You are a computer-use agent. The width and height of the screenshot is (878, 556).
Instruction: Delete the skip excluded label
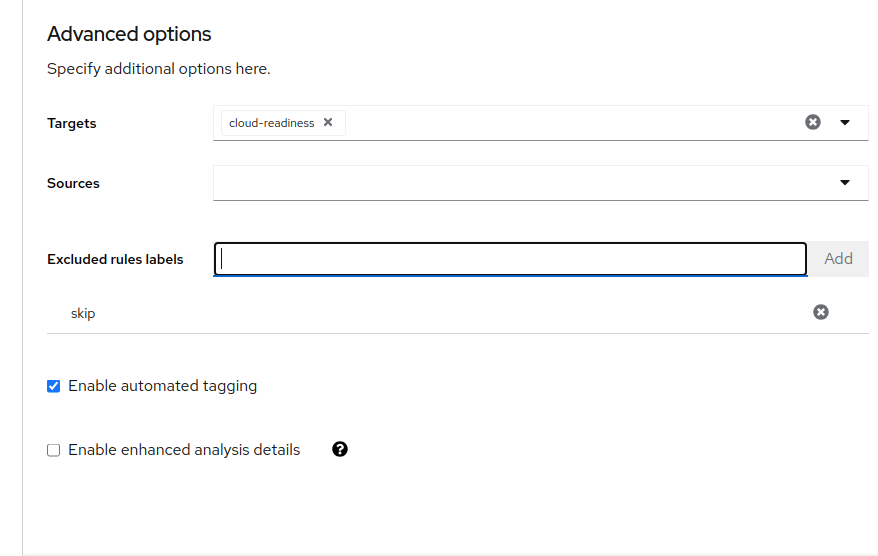[820, 312]
